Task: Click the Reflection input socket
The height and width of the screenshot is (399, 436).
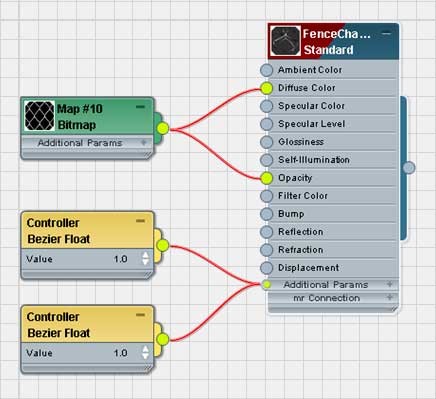Action: pyautogui.click(x=266, y=232)
